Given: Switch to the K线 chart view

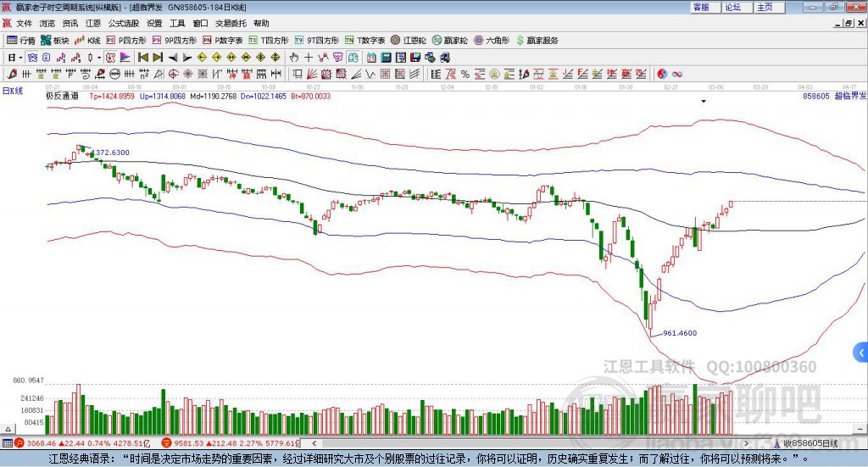Looking at the screenshot, I should point(87,41).
